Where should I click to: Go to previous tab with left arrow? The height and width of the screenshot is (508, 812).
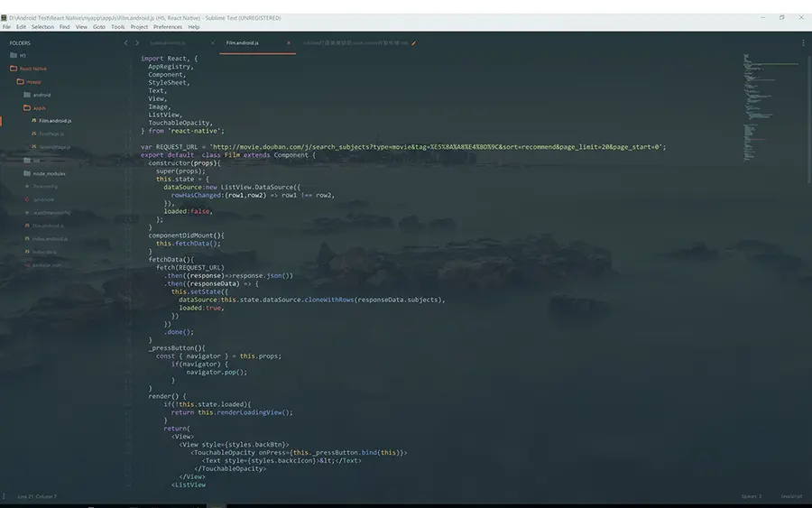125,43
